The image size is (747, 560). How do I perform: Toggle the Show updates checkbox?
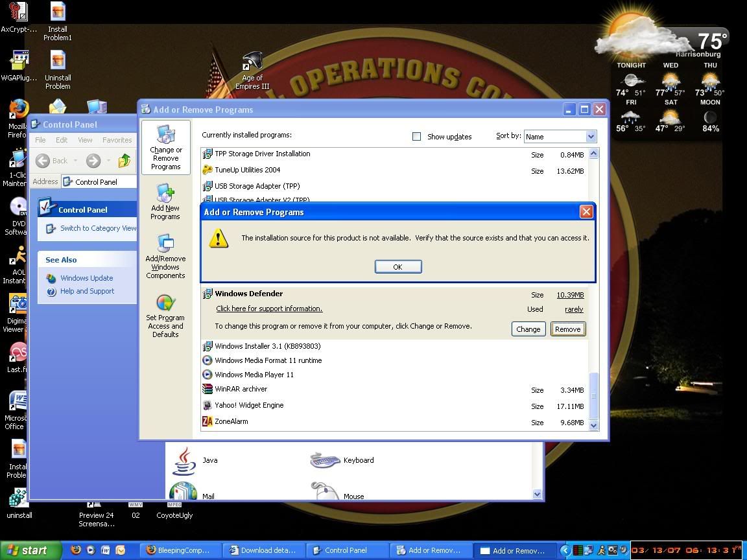click(416, 137)
